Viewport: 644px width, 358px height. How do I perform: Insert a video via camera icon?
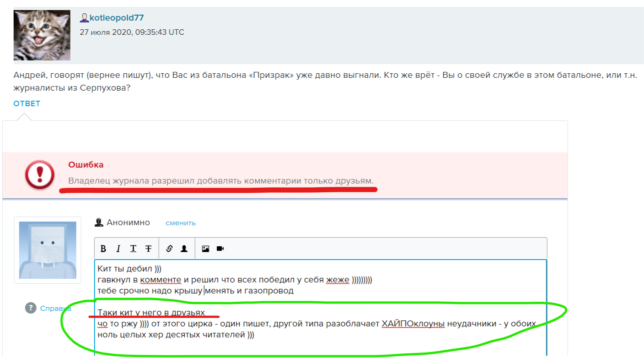point(220,249)
